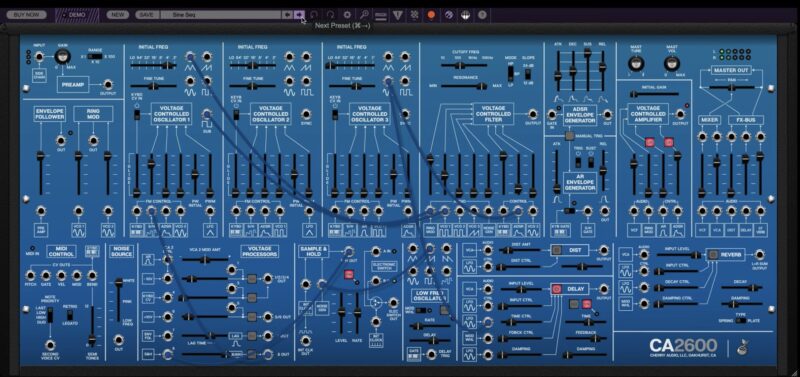
Task: Click the LAG TIME slider
Action: point(204,335)
